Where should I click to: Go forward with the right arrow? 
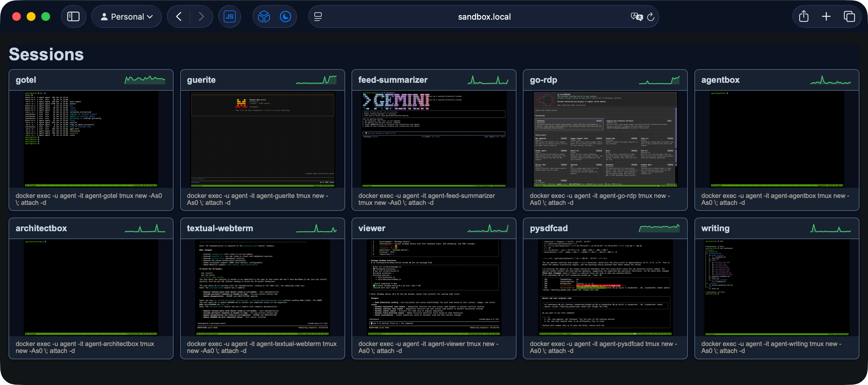tap(201, 16)
